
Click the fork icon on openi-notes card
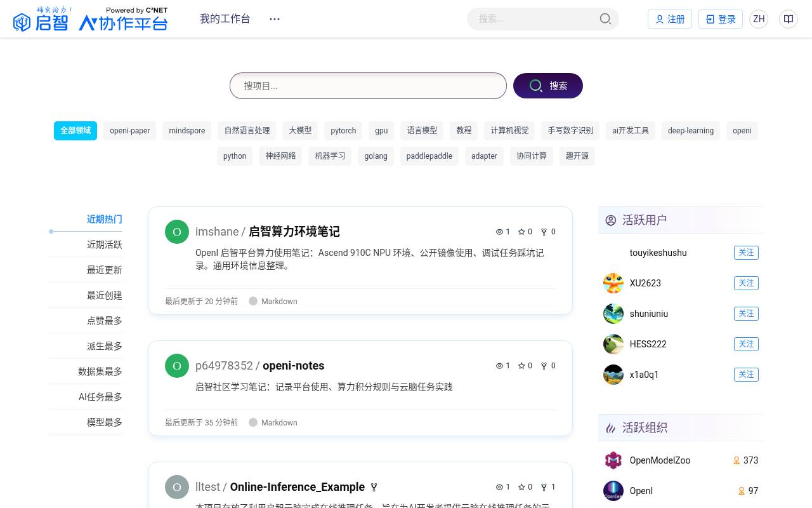click(x=544, y=366)
